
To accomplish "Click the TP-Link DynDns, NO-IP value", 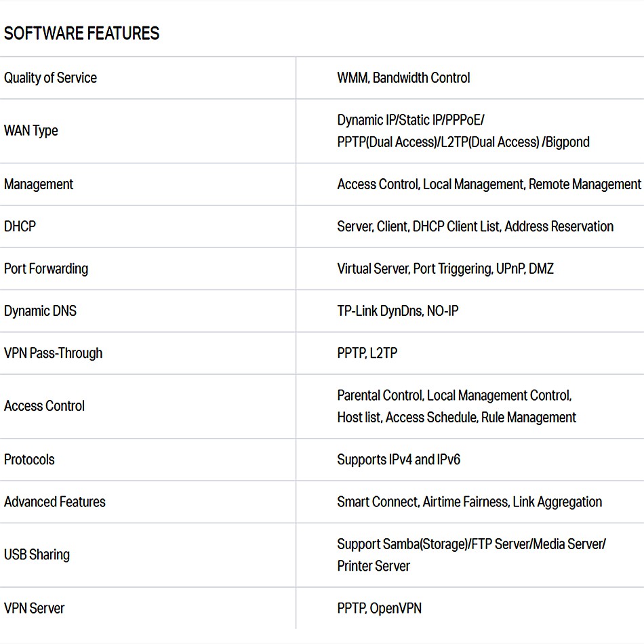I will tap(397, 311).
